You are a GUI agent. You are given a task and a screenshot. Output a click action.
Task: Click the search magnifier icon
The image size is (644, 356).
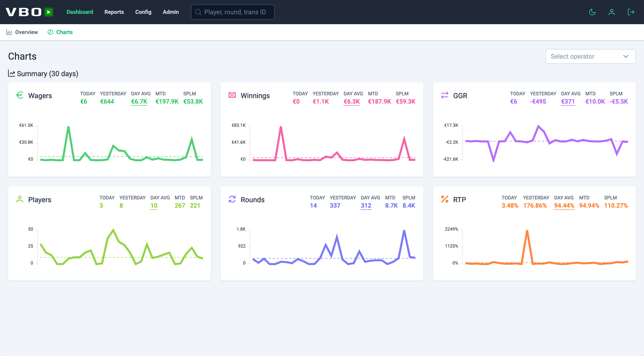(198, 12)
